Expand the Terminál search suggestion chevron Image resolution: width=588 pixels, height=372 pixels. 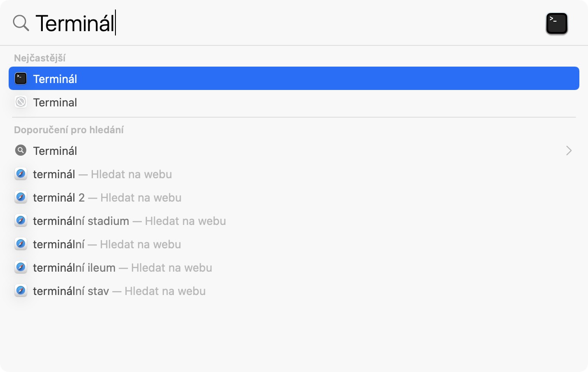coord(569,151)
